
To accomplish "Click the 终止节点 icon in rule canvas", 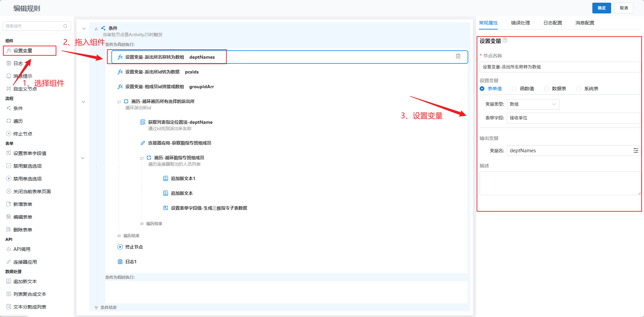I will point(120,247).
